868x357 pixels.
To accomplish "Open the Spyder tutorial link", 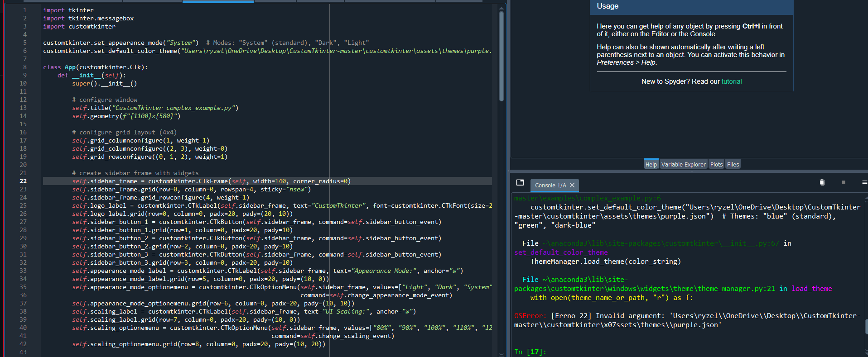I will [x=732, y=81].
